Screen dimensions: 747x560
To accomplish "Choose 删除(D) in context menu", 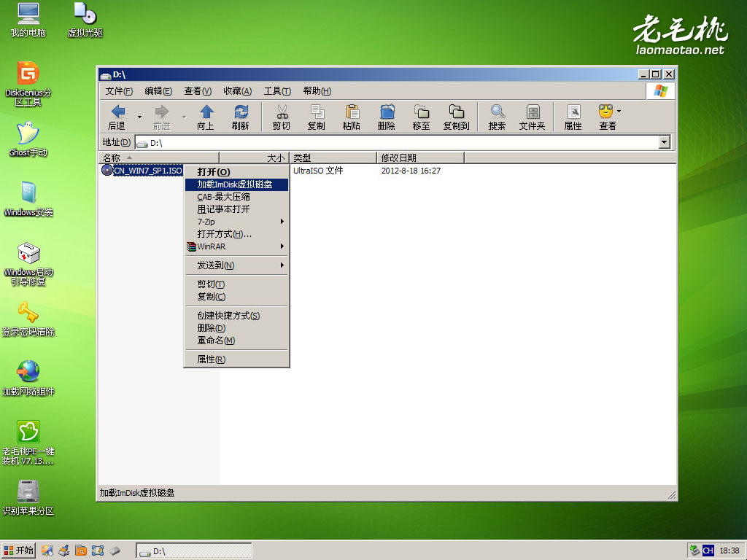I will pyautogui.click(x=237, y=328).
